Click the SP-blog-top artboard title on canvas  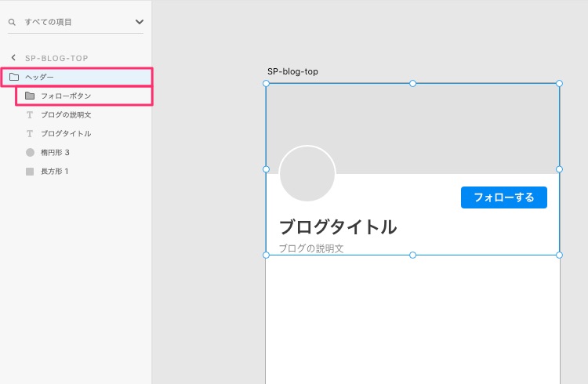coord(292,71)
